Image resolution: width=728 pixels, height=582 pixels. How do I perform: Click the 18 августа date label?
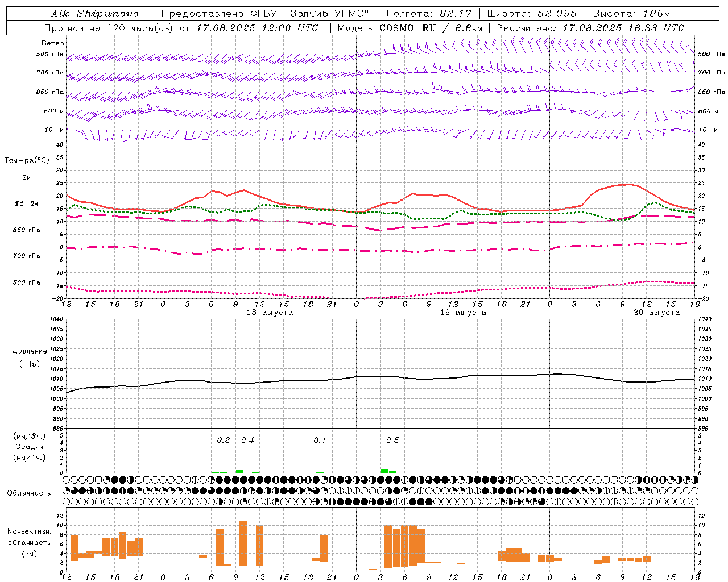coord(270,313)
